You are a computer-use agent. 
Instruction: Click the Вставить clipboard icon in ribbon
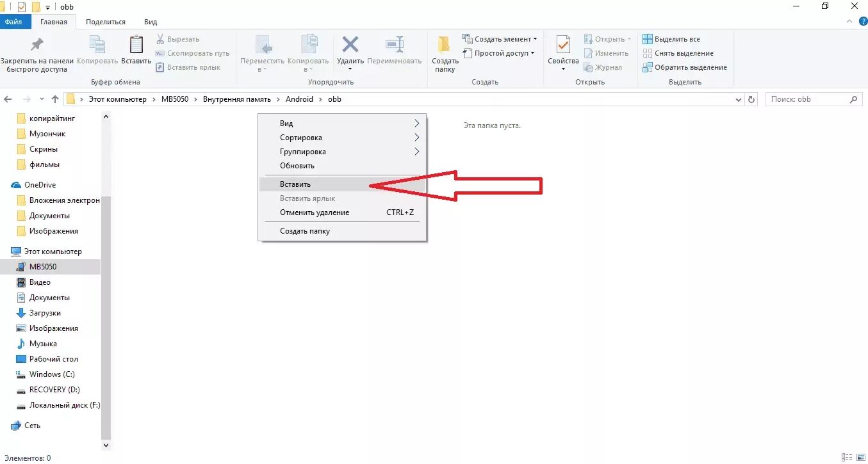(x=136, y=44)
